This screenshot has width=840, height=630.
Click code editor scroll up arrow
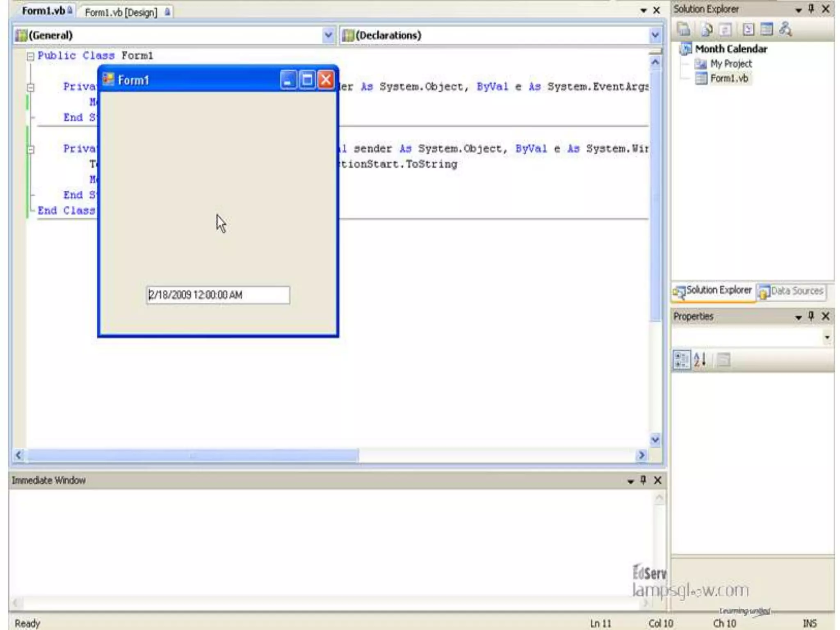[x=655, y=62]
